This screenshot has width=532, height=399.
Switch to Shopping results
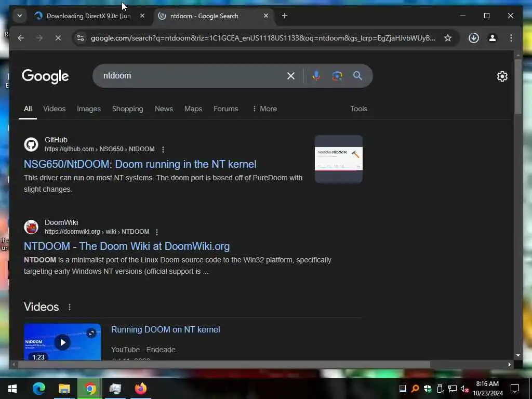128,109
